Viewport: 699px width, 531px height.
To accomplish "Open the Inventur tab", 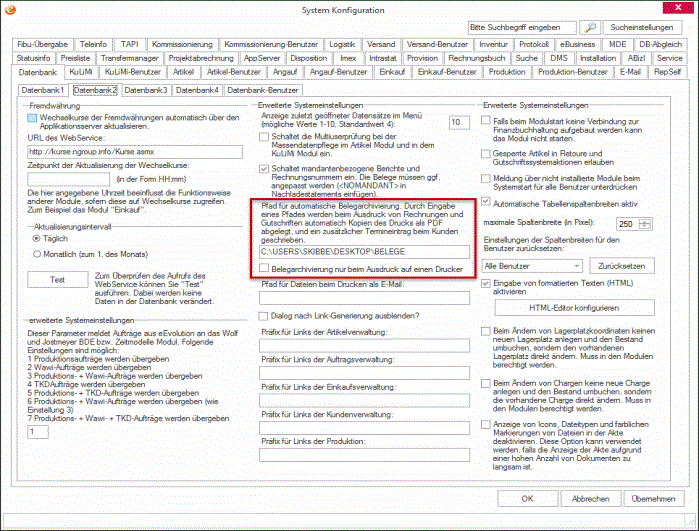I will (493, 45).
